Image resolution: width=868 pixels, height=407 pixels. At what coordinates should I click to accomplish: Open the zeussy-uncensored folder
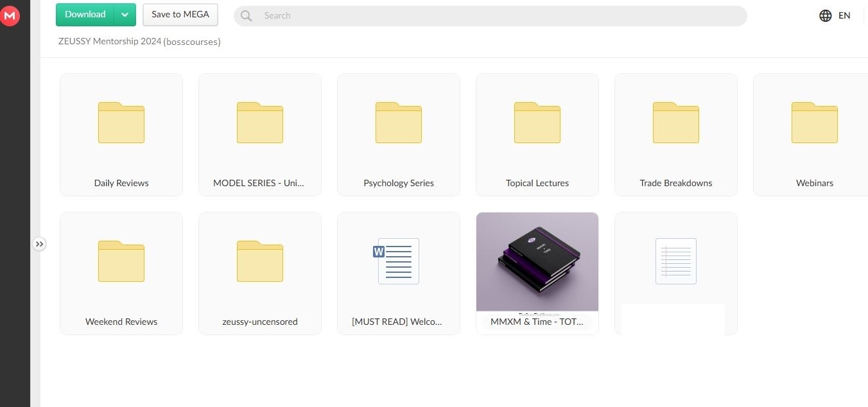point(260,273)
